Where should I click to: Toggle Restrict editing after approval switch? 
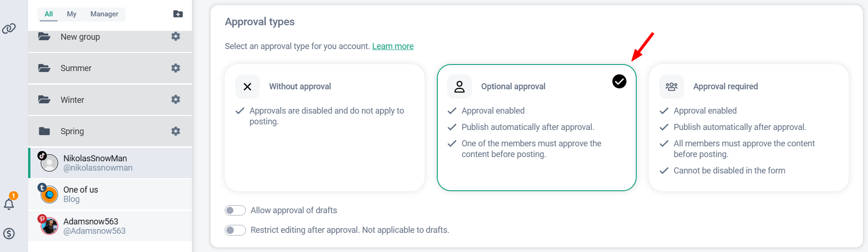[x=235, y=230]
